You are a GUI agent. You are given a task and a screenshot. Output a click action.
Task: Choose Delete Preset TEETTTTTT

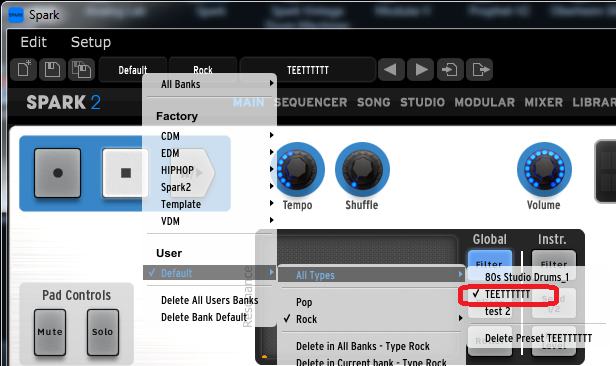click(x=538, y=338)
